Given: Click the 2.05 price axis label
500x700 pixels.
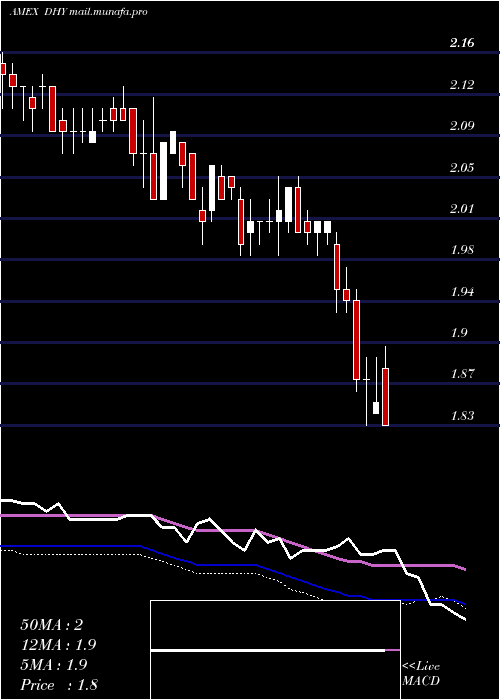Looking at the screenshot, I should [462, 168].
